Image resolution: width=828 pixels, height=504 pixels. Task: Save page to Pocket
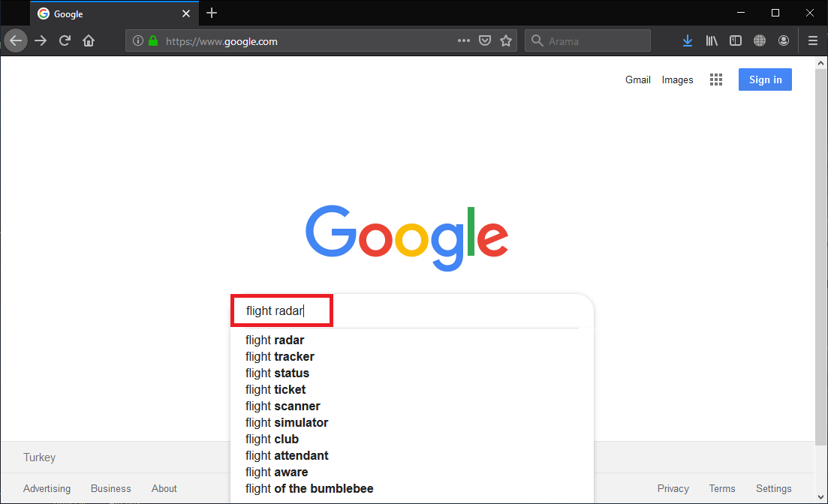(x=485, y=40)
